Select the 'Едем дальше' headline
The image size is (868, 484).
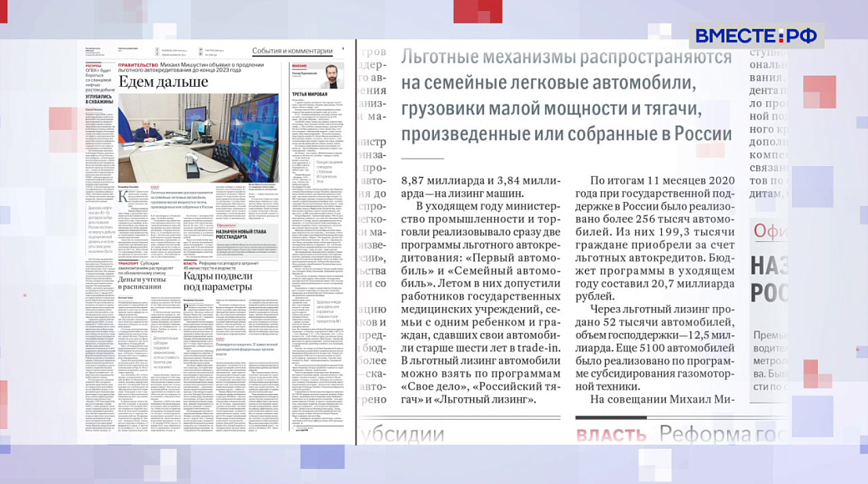pyautogui.click(x=164, y=82)
